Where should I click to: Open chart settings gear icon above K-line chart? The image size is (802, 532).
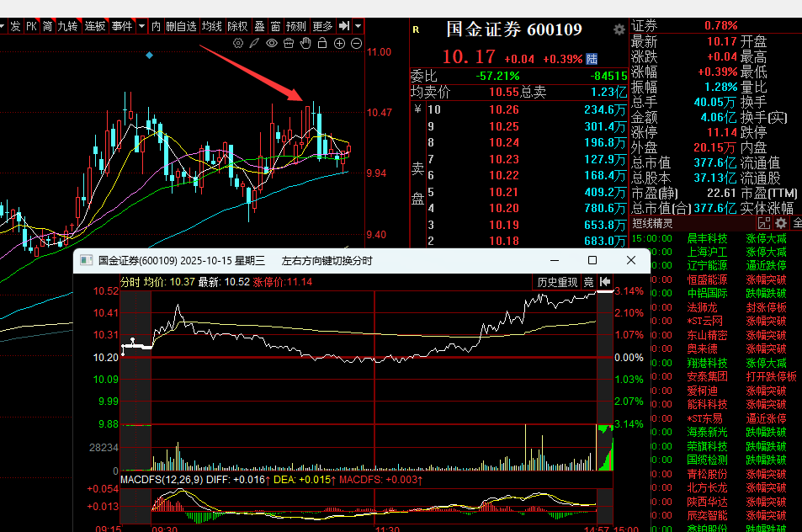click(x=238, y=44)
